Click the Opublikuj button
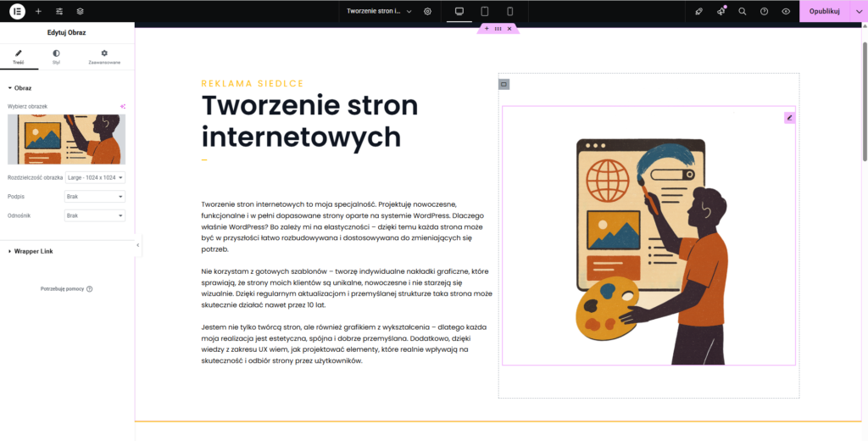The image size is (868, 441). pos(824,11)
